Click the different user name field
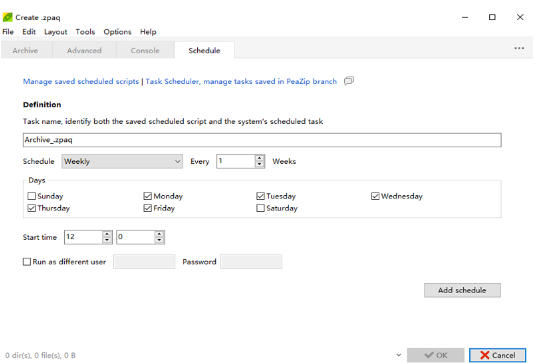Viewport: 537px width, 363px height. pos(144,262)
